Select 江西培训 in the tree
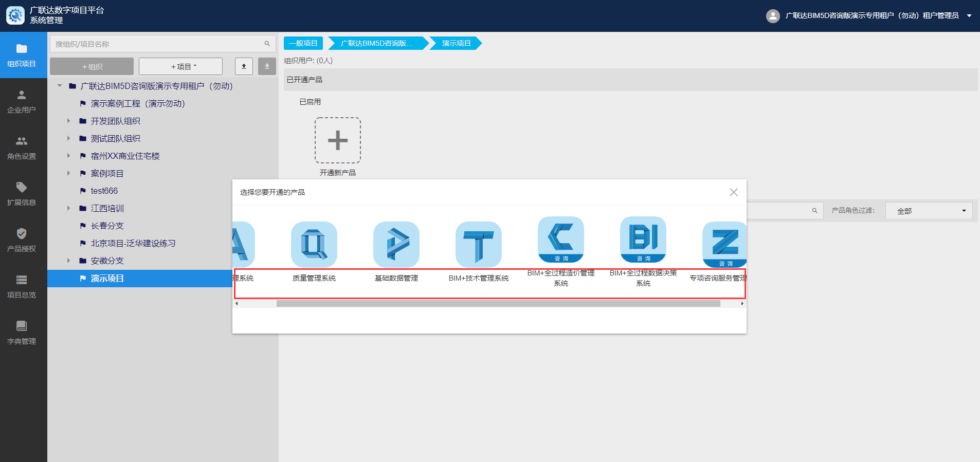Screen dimensions: 980x462 pos(107,208)
